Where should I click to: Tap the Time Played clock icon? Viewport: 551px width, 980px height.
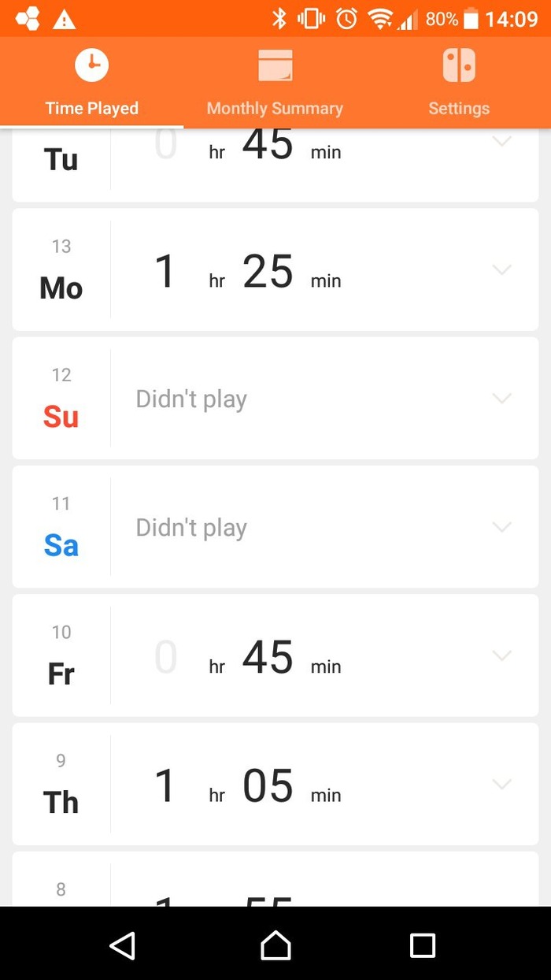point(91,65)
